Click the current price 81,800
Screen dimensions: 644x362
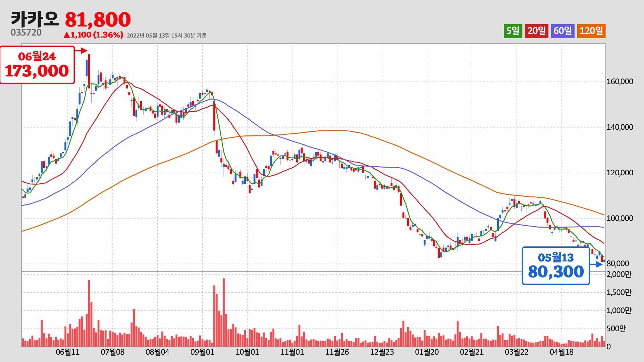coord(98,20)
